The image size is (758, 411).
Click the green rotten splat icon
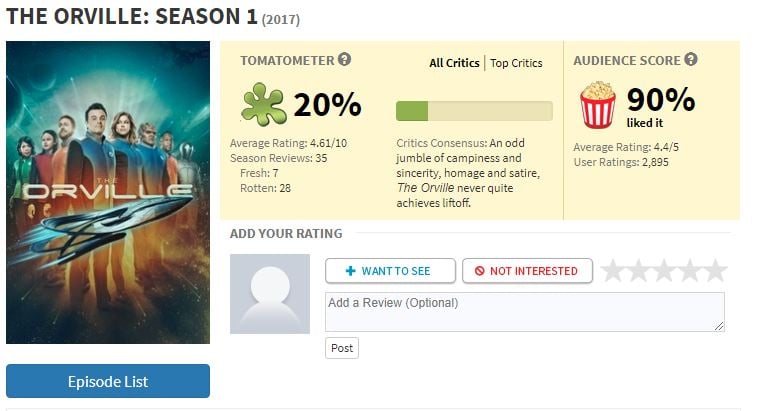(x=263, y=104)
